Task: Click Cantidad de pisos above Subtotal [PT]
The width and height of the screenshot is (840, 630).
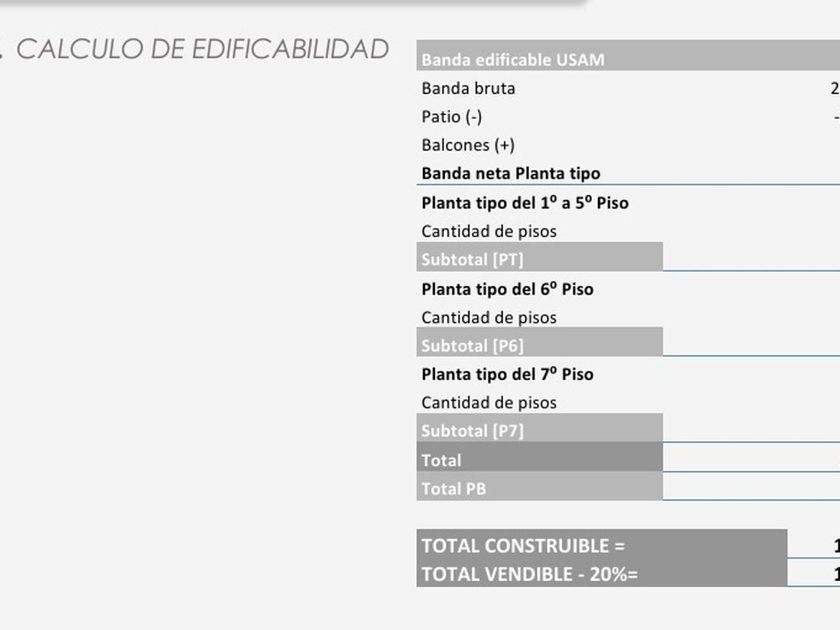Action: [489, 231]
